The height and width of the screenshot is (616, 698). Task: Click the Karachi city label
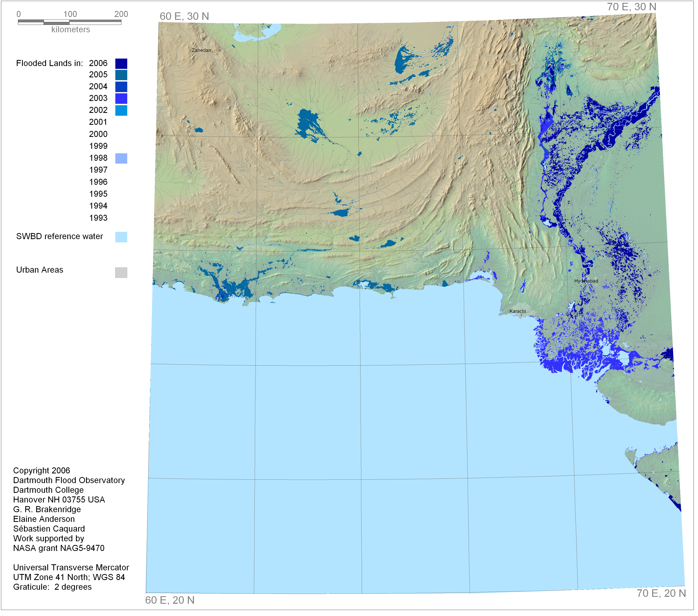[518, 311]
